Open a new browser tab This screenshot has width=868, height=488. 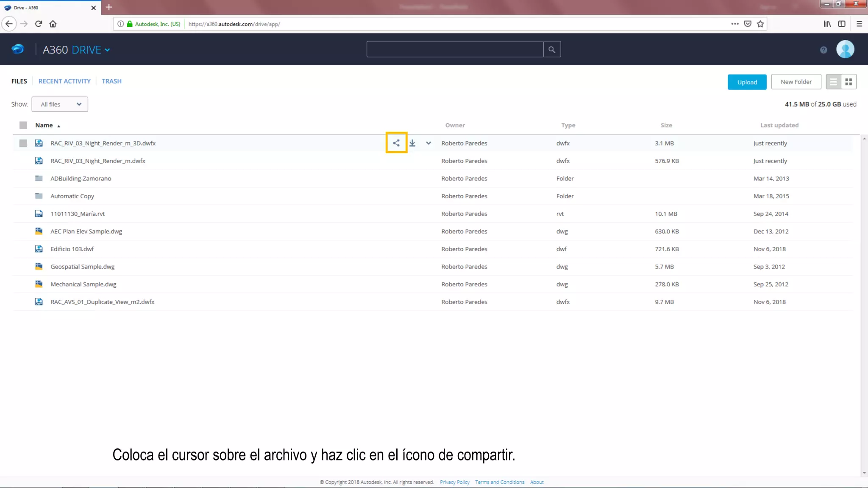coord(109,7)
